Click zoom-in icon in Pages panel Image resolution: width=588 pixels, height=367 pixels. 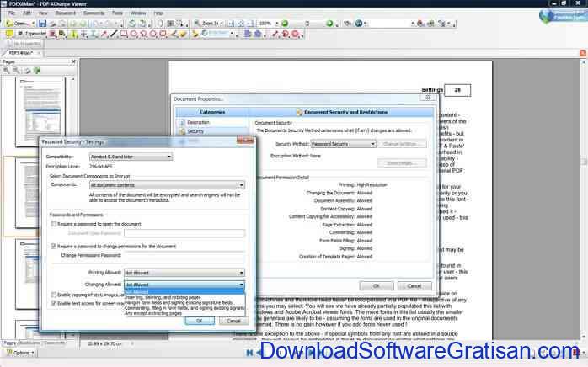[7, 71]
